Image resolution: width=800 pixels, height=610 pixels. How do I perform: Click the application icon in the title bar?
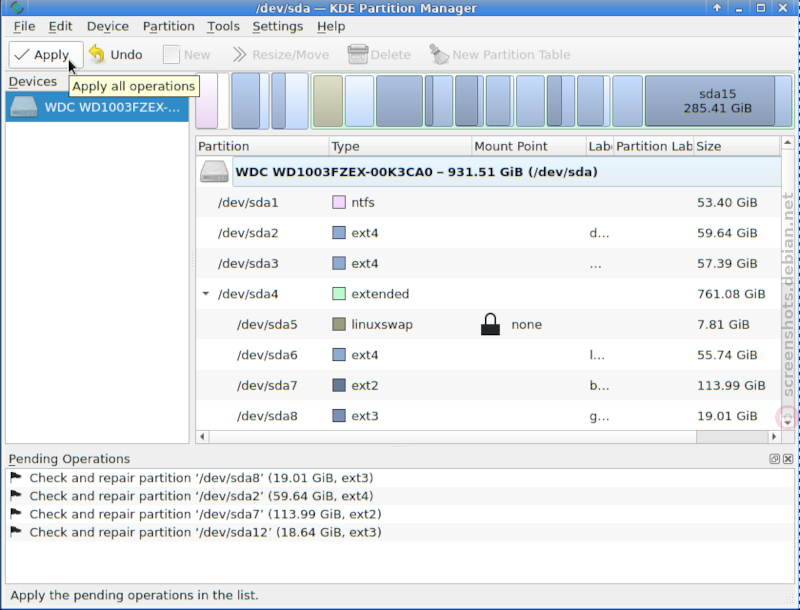coord(17,7)
